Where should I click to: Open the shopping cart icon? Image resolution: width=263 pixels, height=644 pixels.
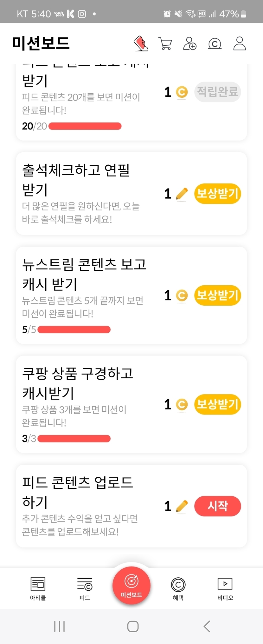point(165,44)
